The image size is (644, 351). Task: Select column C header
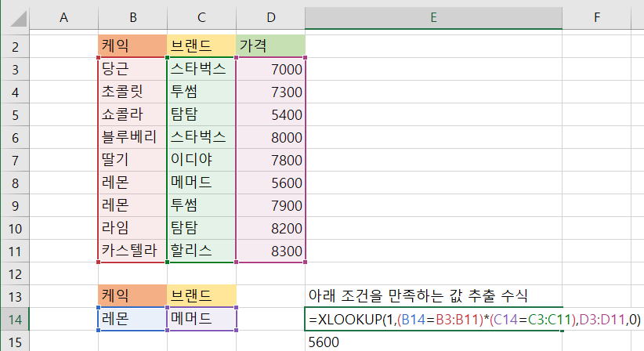point(201,18)
